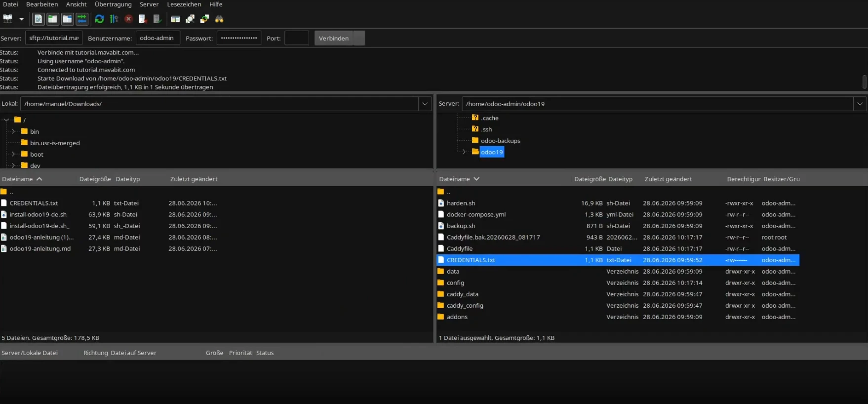Screen dimensions: 868x404
Task: Select bin.usr-is-merged in local tree
Action: coord(55,143)
